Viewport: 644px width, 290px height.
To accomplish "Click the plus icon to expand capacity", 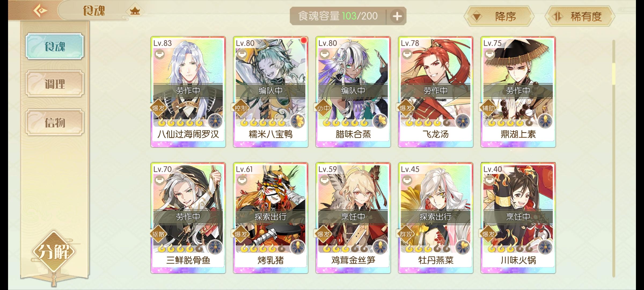I will tap(397, 16).
